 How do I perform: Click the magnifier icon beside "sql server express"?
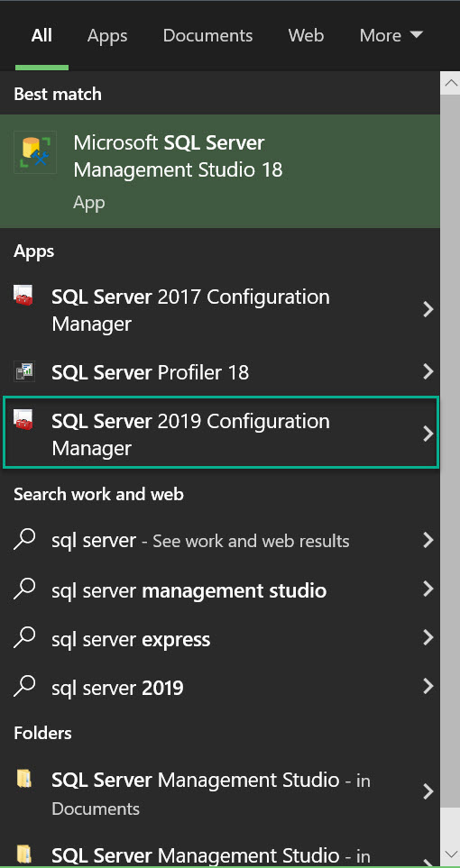[x=24, y=638]
